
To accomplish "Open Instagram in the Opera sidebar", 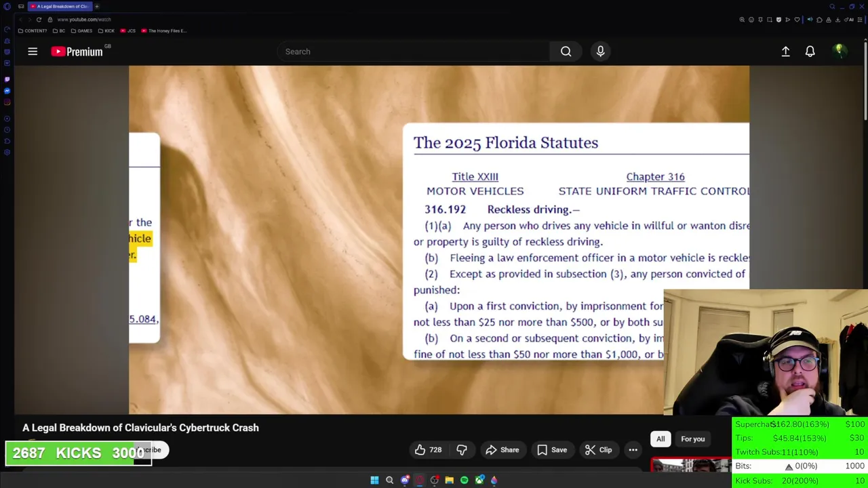I will [7, 102].
